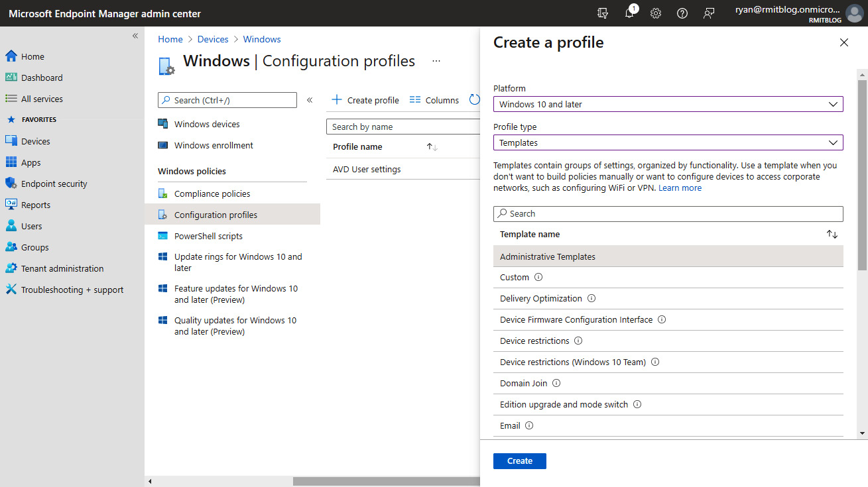
Task: Click the template Search field
Action: click(x=668, y=213)
